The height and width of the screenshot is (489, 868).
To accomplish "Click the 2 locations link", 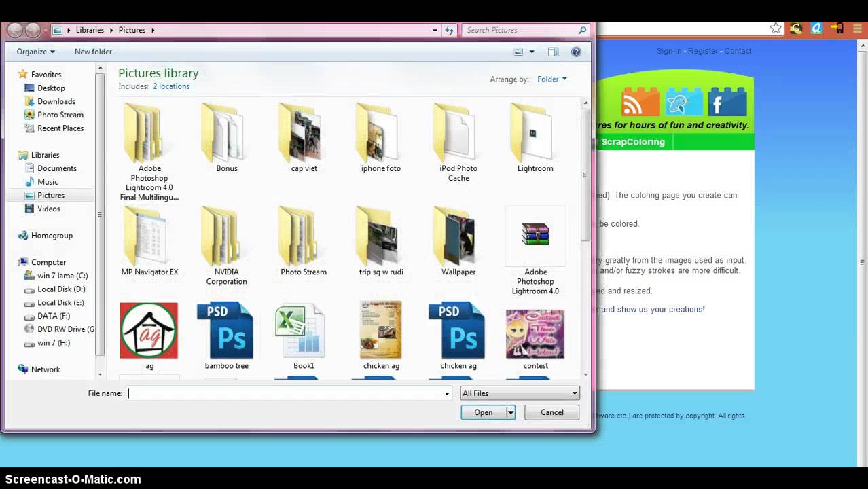I will tap(171, 86).
